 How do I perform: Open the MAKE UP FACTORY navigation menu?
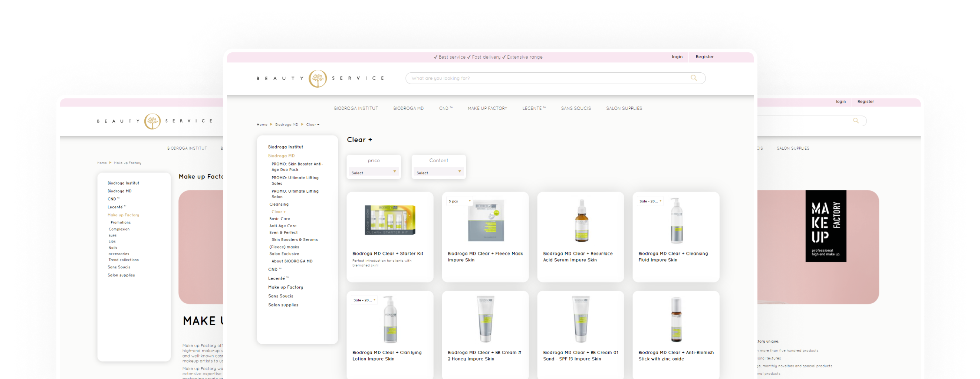tap(487, 108)
